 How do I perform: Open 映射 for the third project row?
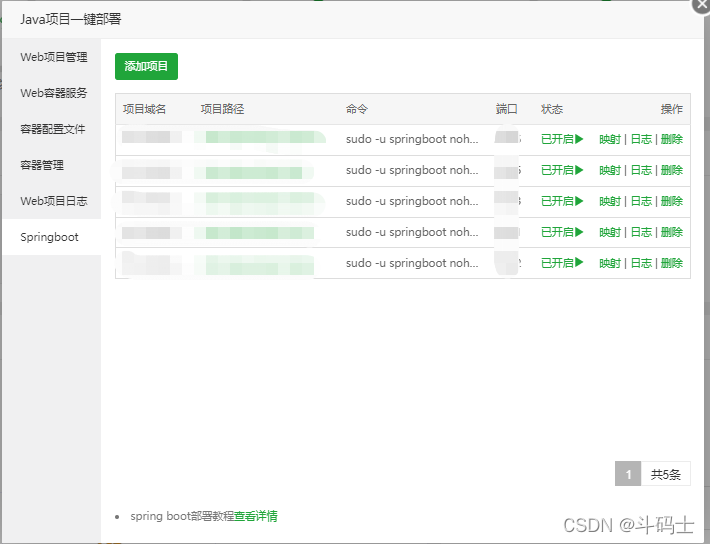(610, 201)
